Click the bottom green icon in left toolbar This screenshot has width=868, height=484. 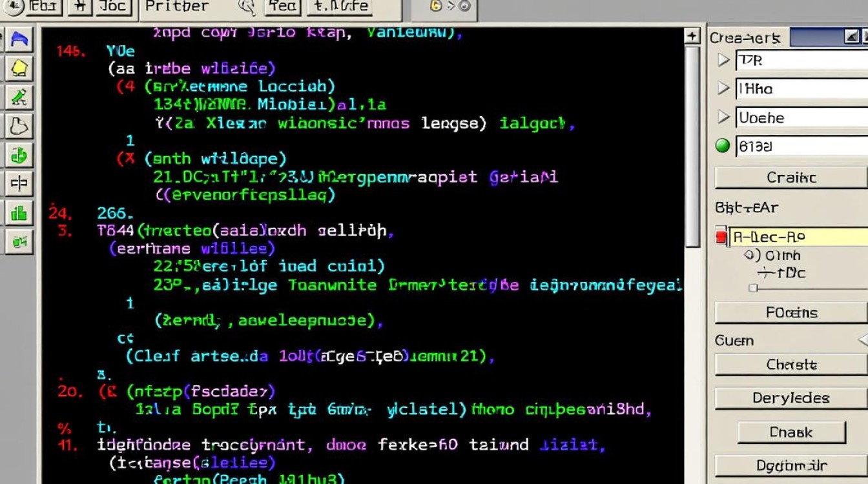point(19,241)
